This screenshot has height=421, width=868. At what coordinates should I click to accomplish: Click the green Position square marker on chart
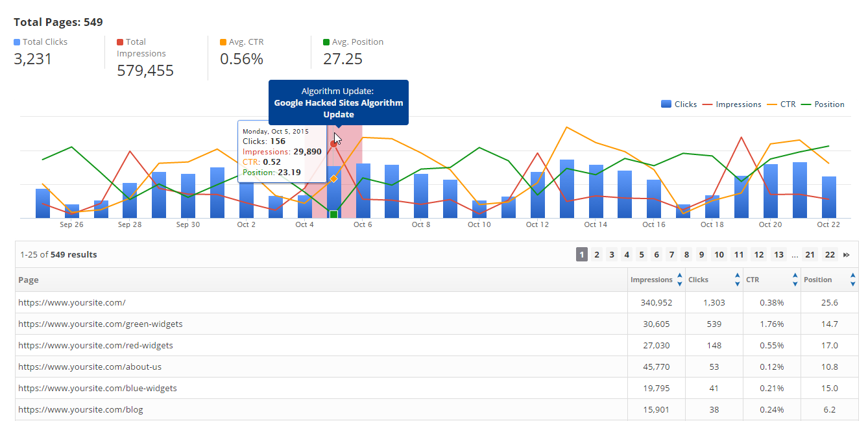[333, 214]
